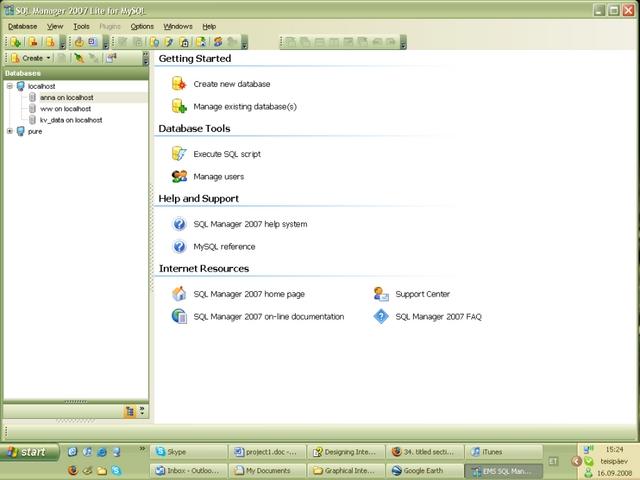Click 'Create new database' link
640x480 pixels.
[x=231, y=84]
